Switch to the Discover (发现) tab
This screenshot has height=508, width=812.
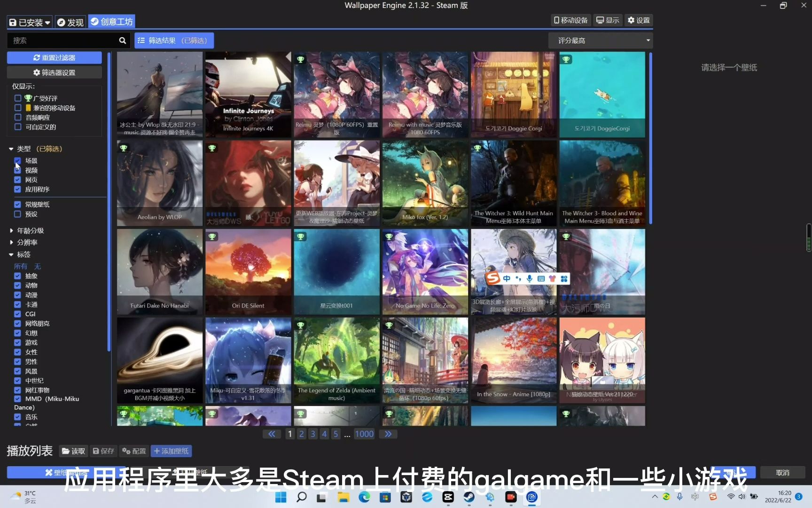click(x=70, y=22)
